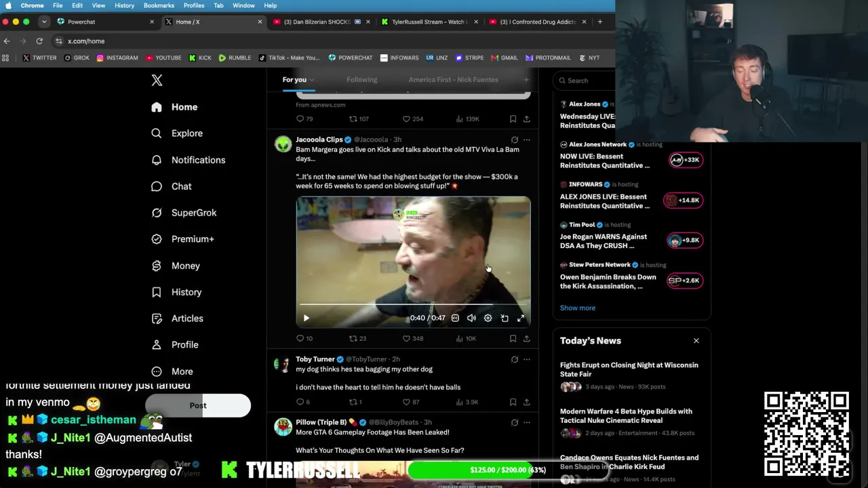Image resolution: width=868 pixels, height=488 pixels.
Task: Switch to the Powerchat browser tab
Action: [105, 22]
